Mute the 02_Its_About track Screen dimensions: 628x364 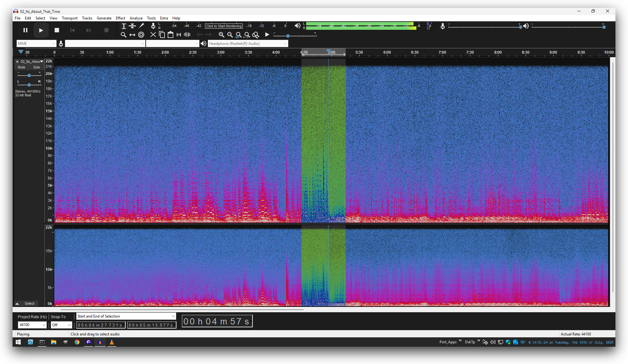tap(21, 67)
